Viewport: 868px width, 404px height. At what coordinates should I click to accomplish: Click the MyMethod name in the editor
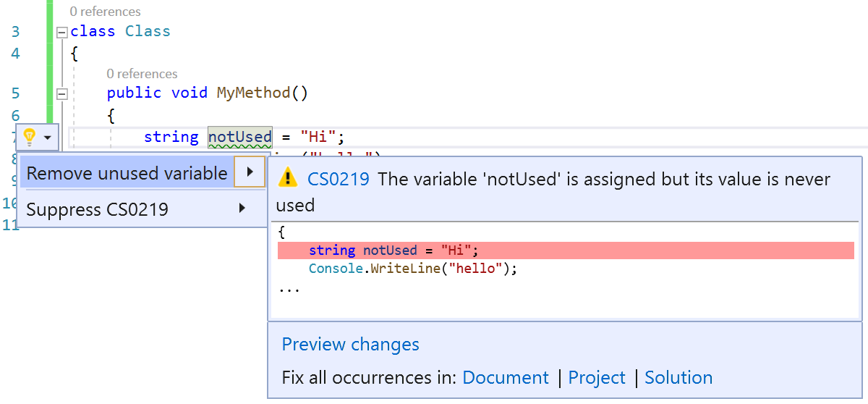click(253, 93)
